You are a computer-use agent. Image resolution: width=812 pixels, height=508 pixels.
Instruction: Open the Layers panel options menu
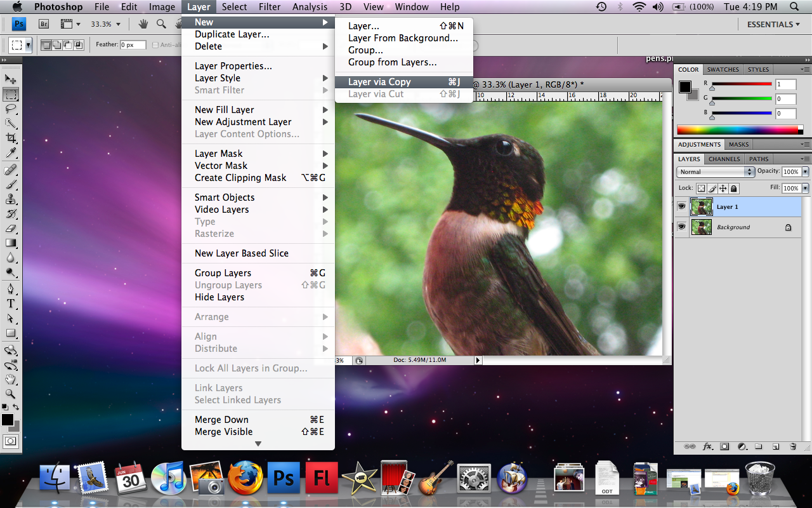pyautogui.click(x=804, y=159)
